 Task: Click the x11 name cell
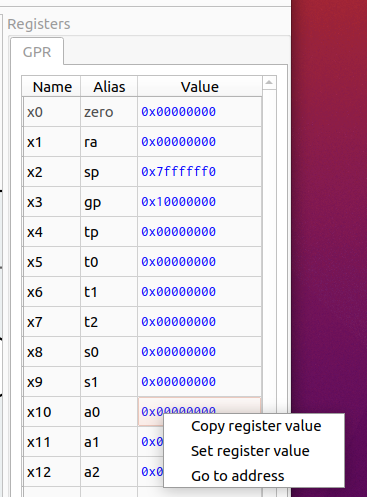coord(52,442)
